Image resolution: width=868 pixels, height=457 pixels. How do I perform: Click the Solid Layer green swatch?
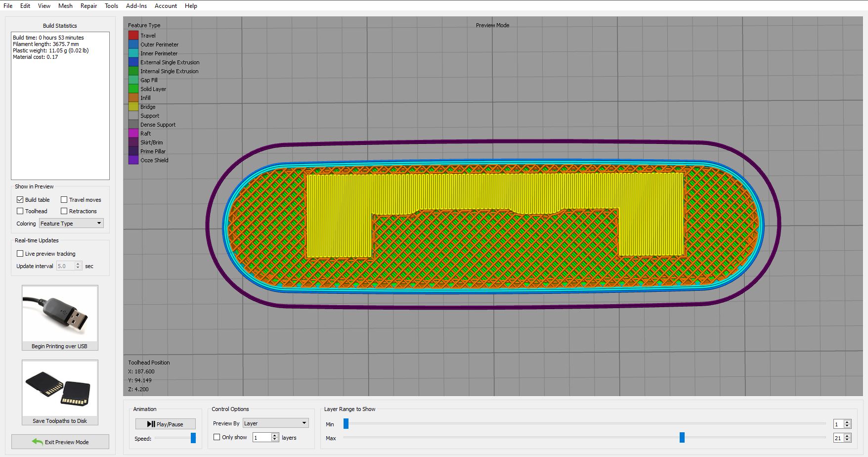[x=133, y=89]
